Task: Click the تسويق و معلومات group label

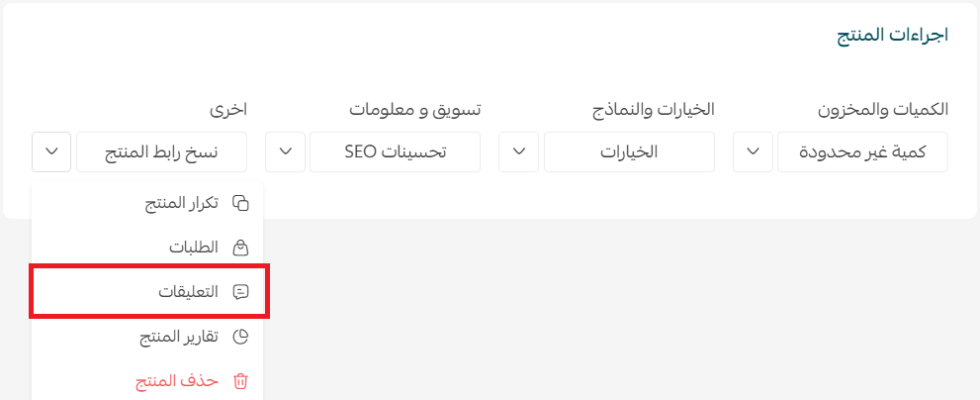Action: 415,109
